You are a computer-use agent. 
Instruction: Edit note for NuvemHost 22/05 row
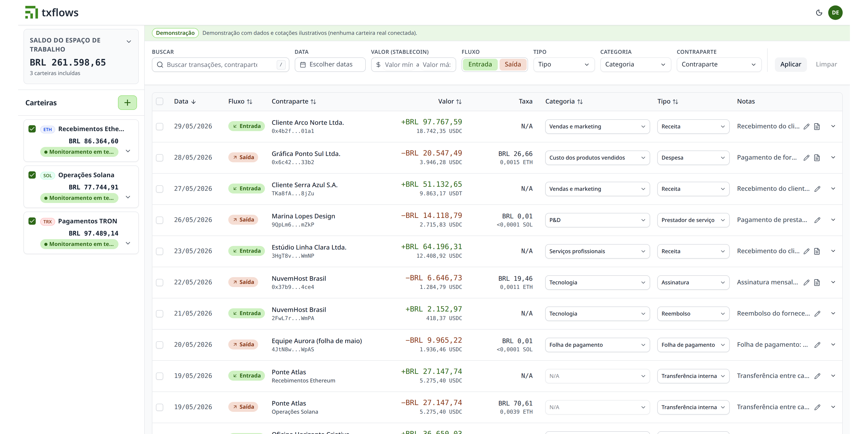tap(806, 282)
